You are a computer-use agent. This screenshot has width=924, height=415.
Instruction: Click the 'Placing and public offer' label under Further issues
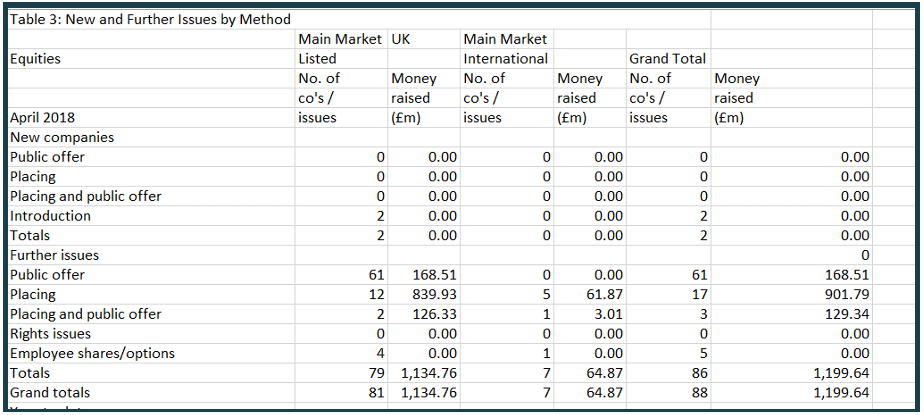point(85,314)
